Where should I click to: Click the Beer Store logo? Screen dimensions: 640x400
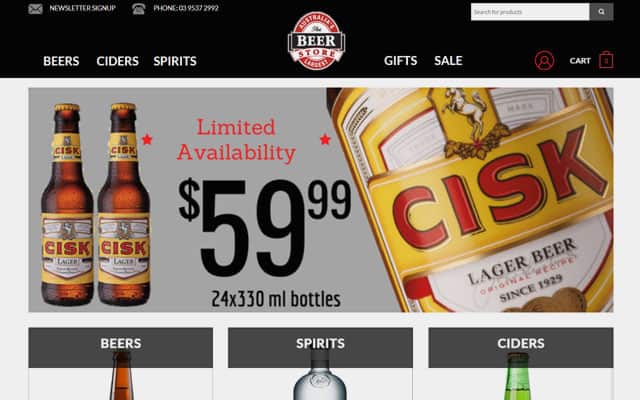316,41
